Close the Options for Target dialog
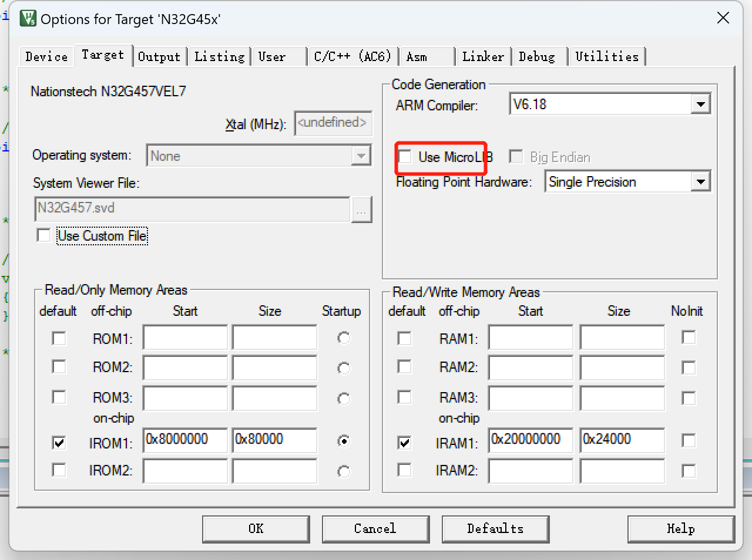This screenshot has height=560, width=752. 723,18
